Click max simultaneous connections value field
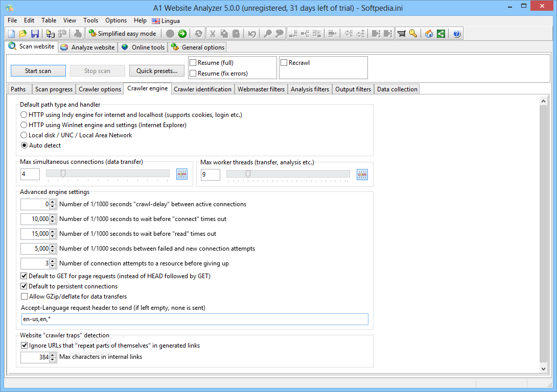Image resolution: width=557 pixels, height=392 pixels. coord(30,174)
